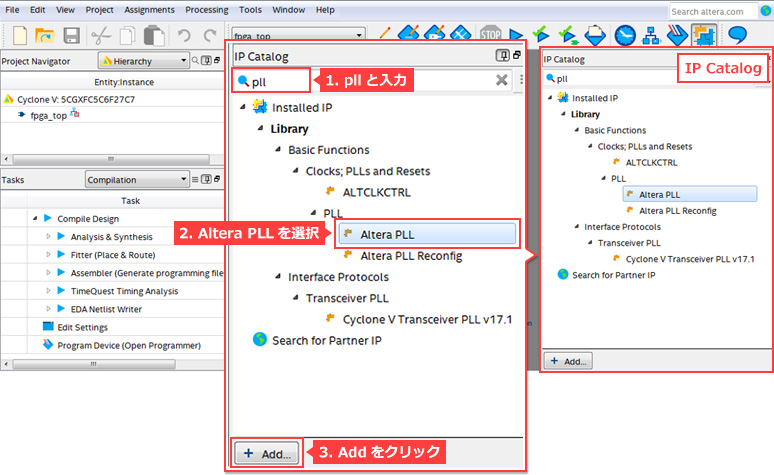Collapse the Compile Design task
This screenshot has height=475, width=774.
[35, 218]
